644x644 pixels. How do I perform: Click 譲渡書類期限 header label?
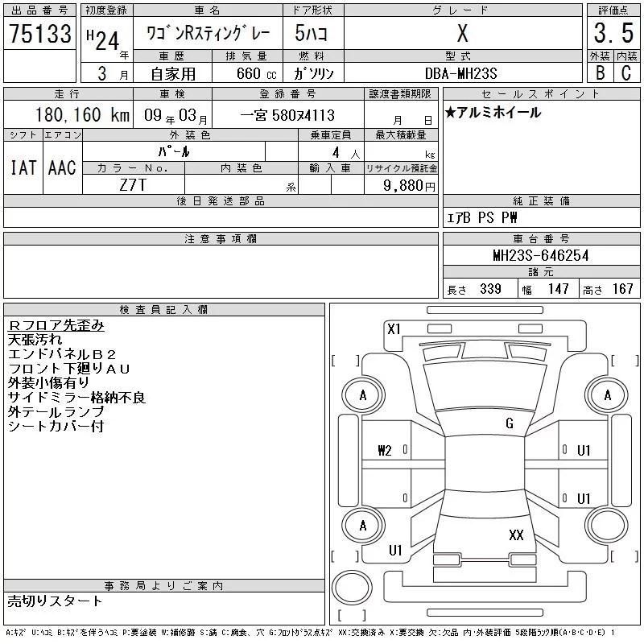point(400,94)
